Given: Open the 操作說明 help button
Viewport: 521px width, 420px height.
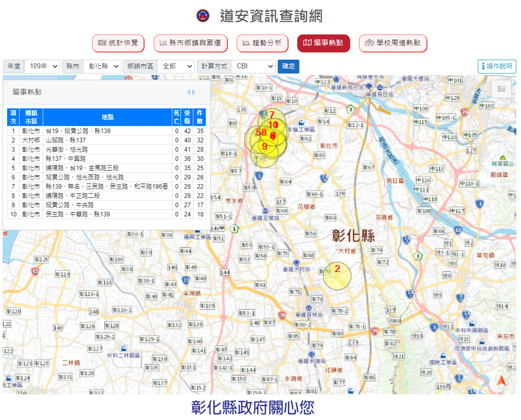Looking at the screenshot, I should (496, 66).
